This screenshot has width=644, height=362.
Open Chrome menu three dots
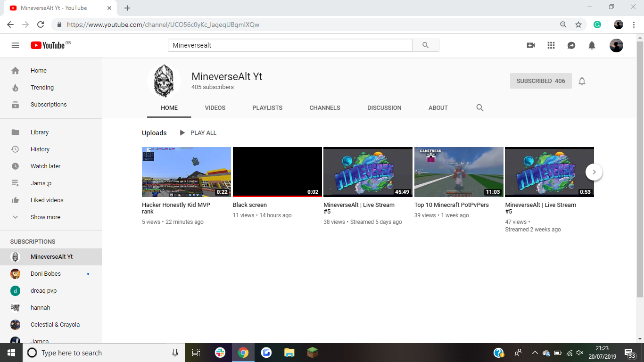pyautogui.click(x=634, y=25)
